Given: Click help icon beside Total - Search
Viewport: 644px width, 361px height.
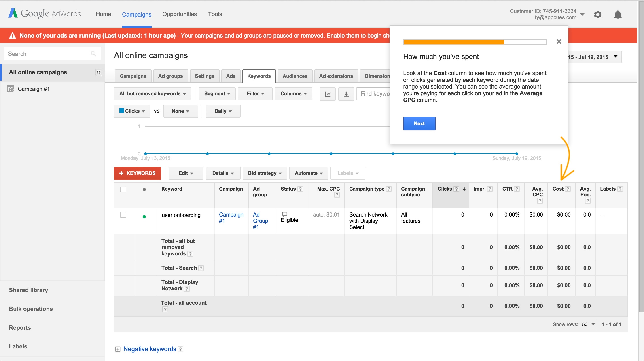Looking at the screenshot, I should [x=201, y=268].
